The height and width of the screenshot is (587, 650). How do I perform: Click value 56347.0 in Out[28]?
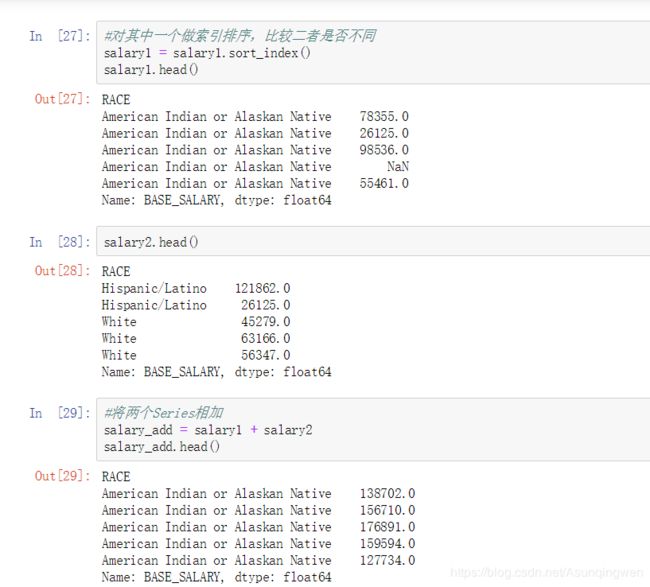[x=266, y=355]
